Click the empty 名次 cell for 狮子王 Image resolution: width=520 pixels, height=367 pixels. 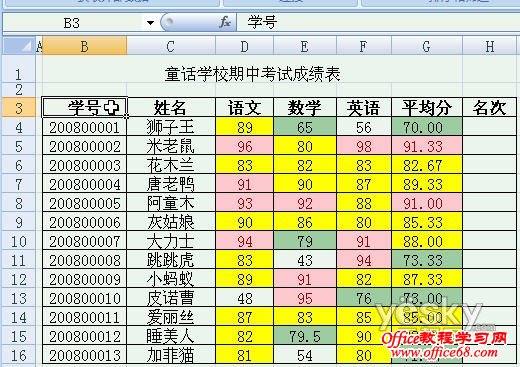[x=490, y=127]
